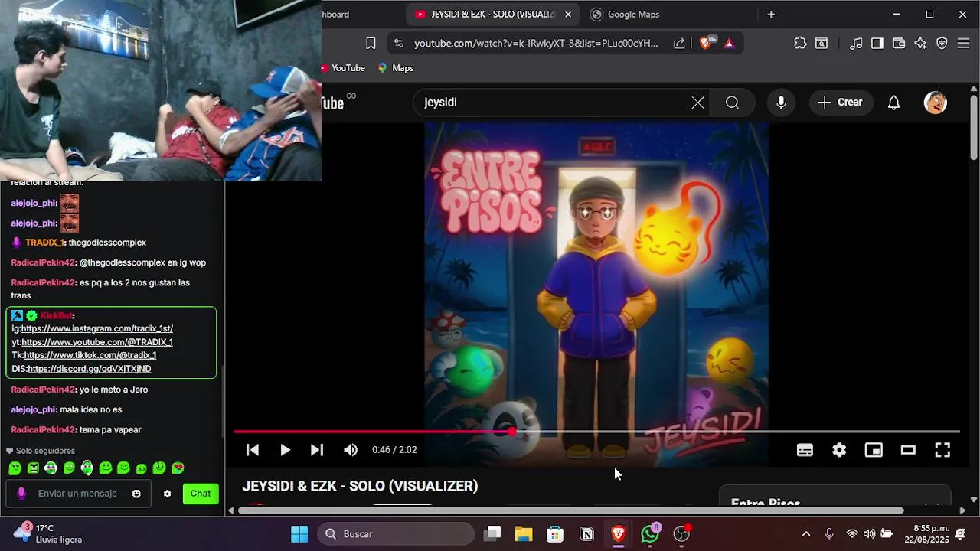The image size is (980, 551).
Task: Open the YouTube bookmark in bookmarks bar
Action: [x=343, y=68]
